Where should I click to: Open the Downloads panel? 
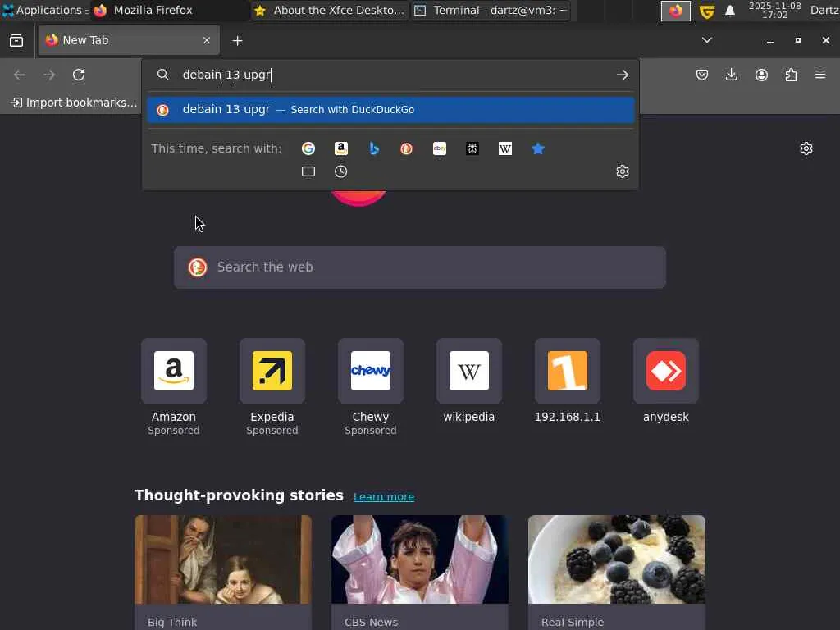click(731, 75)
